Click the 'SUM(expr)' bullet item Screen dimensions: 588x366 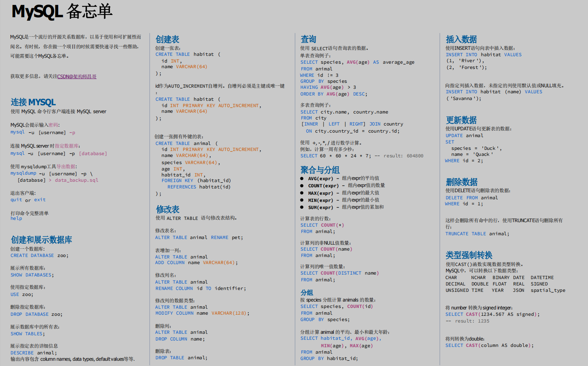(x=342, y=208)
